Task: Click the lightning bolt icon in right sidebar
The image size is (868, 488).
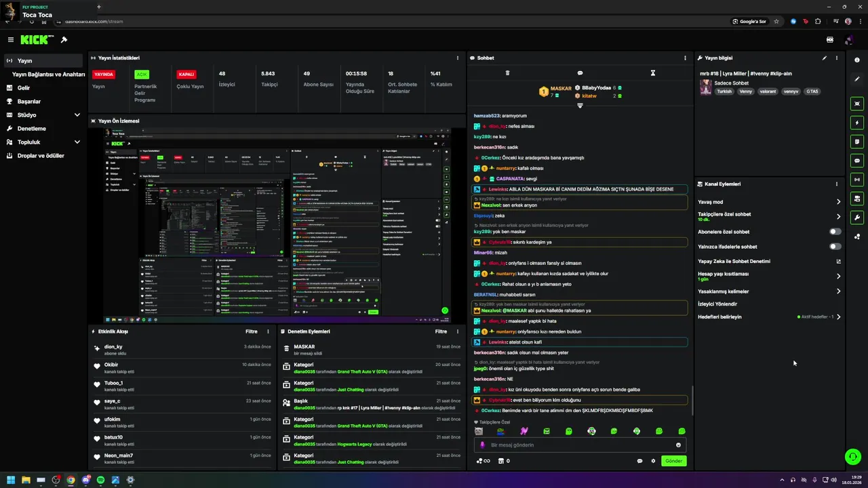Action: tap(857, 123)
